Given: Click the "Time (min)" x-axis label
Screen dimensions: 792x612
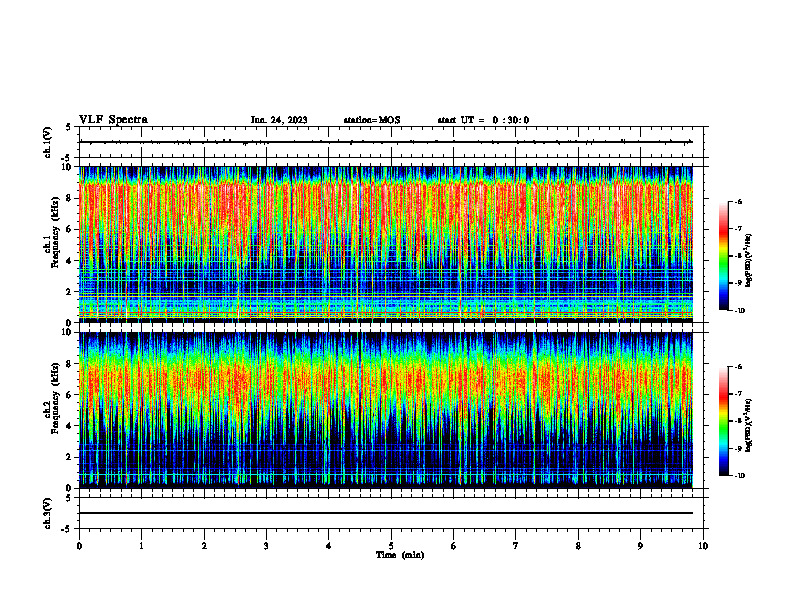Looking at the screenshot, I should pos(400,555).
